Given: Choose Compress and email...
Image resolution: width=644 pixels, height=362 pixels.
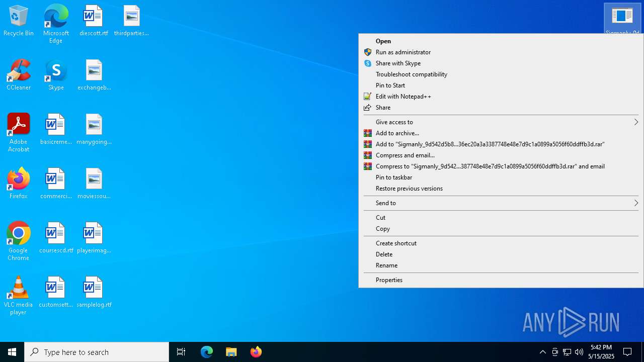Looking at the screenshot, I should [501, 155].
